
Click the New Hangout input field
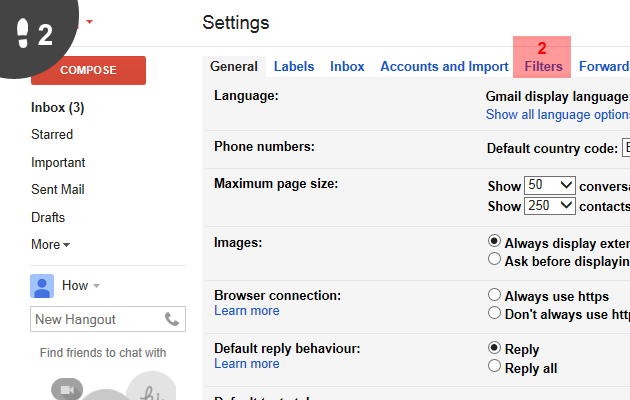pyautogui.click(x=108, y=319)
